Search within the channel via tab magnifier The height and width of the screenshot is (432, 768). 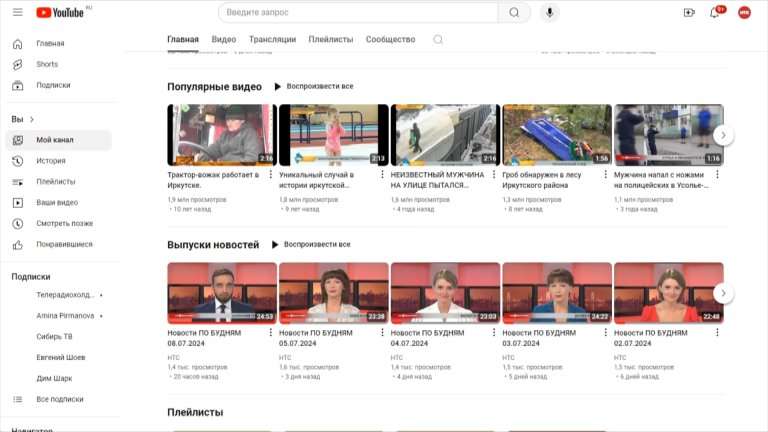(x=438, y=39)
